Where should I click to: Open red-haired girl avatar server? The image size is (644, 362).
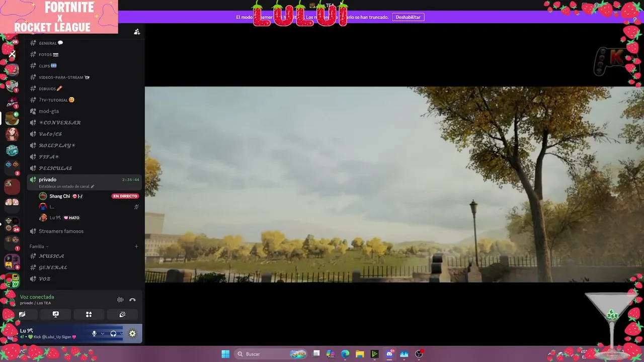12,134
